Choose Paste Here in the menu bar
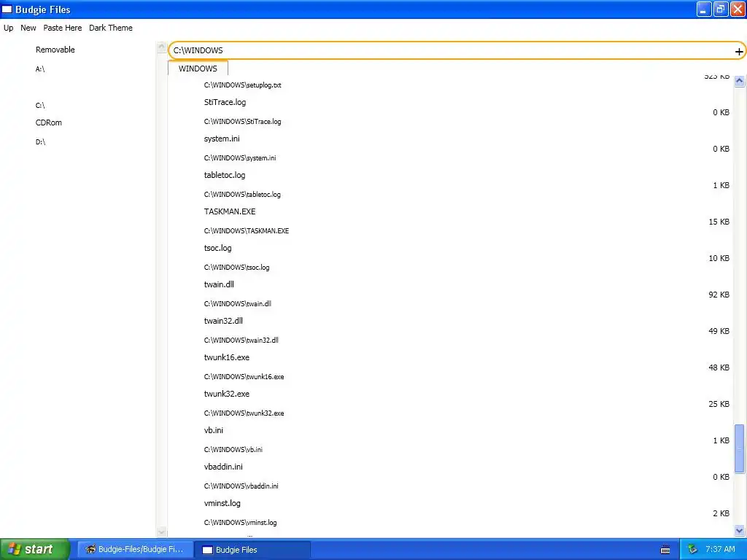 (63, 28)
